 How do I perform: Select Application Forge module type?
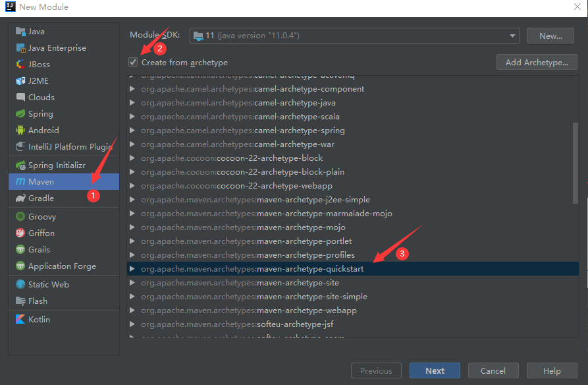coord(64,266)
